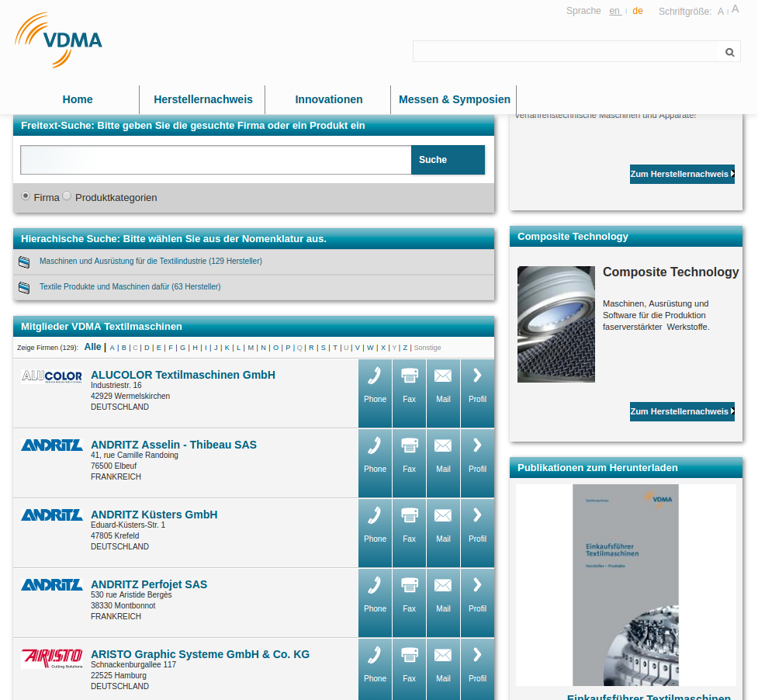758x700 pixels.
Task: Click Zum Herstellernachweis under Composite Technology
Action: coord(682,411)
